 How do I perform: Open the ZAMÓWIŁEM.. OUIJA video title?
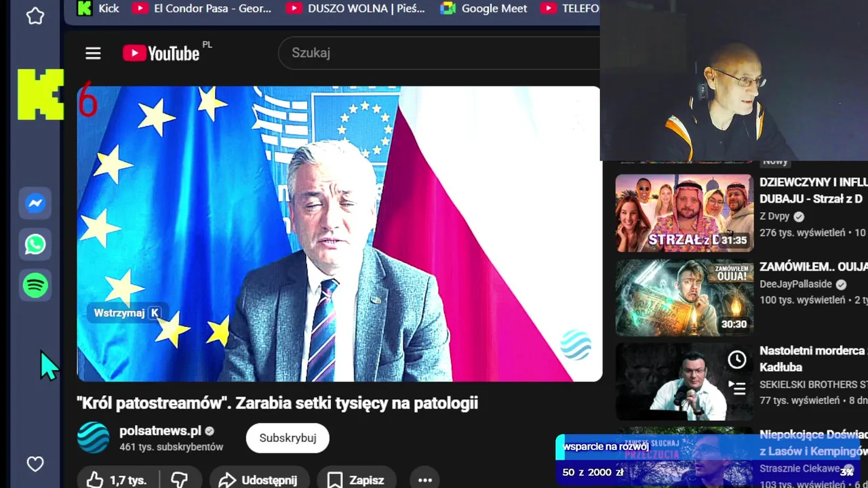pyautogui.click(x=814, y=267)
